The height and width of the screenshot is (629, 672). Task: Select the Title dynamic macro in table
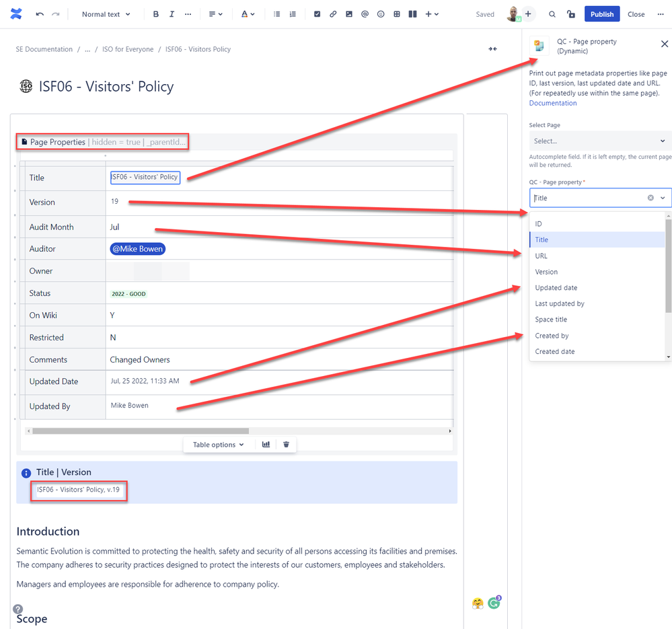click(x=145, y=177)
